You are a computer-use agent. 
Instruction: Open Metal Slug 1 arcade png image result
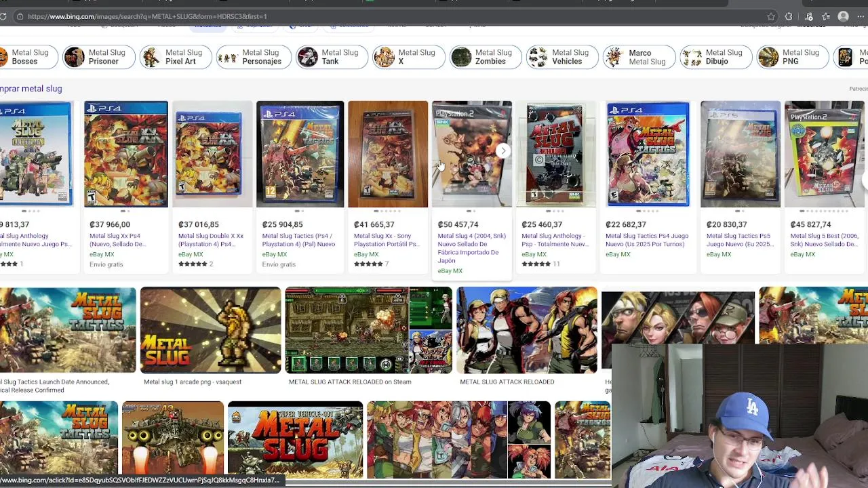[x=210, y=330]
